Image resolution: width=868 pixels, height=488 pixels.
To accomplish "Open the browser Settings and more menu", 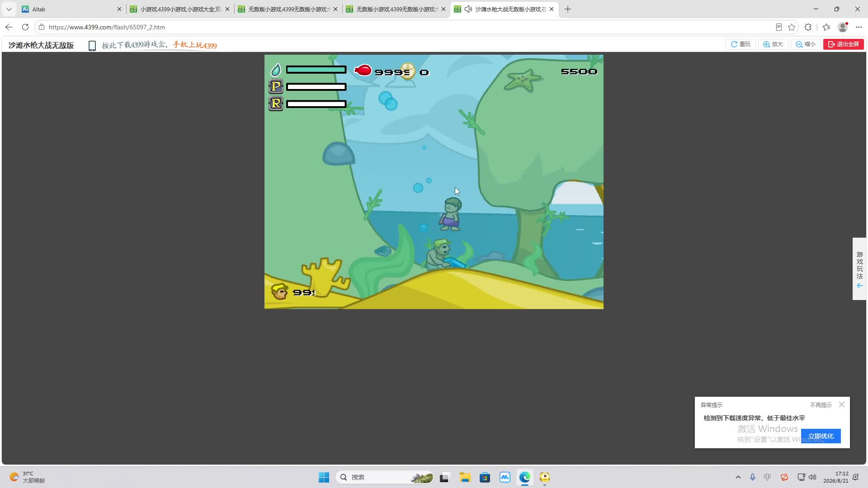I will point(859,27).
